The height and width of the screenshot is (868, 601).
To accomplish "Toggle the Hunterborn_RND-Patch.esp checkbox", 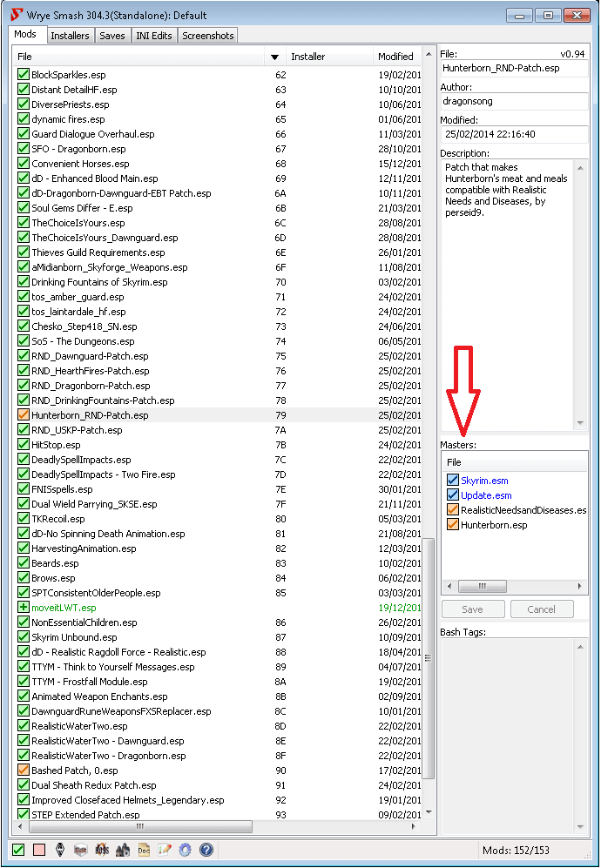I will [x=24, y=415].
